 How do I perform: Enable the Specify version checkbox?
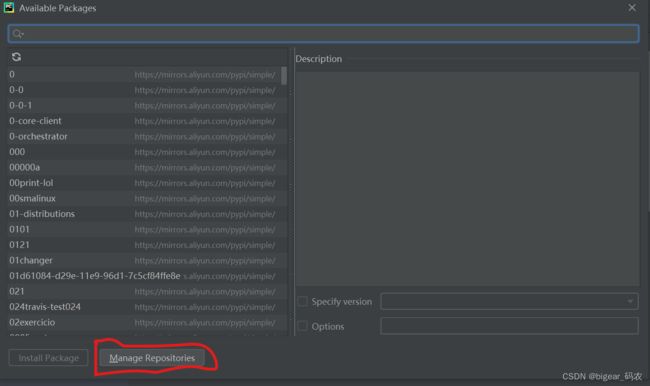coord(303,301)
